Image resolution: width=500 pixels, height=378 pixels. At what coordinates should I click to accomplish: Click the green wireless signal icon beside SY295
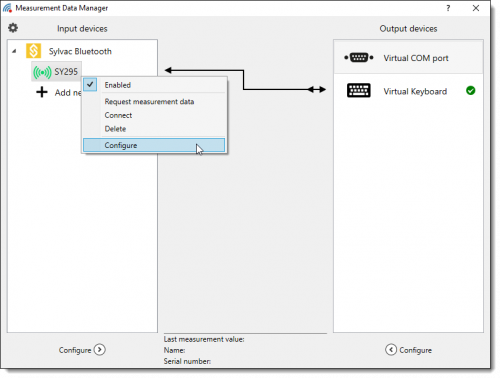tap(42, 72)
